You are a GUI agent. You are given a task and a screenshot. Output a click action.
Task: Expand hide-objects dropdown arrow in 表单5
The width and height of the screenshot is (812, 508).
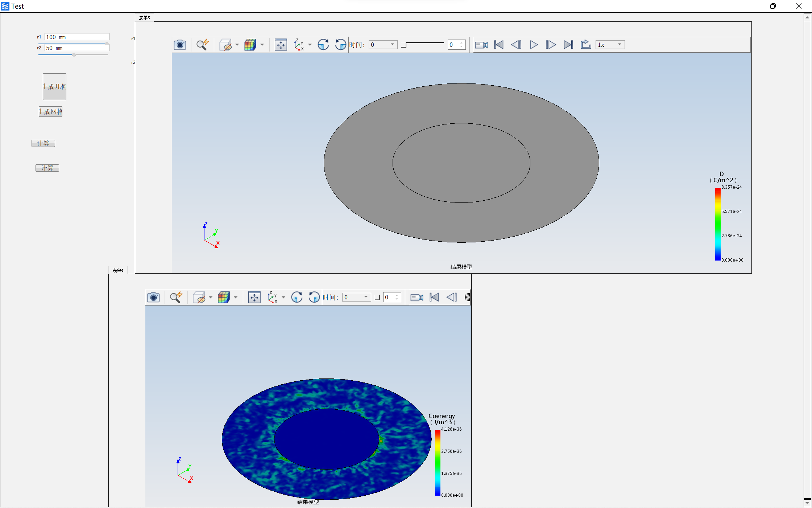point(237,45)
